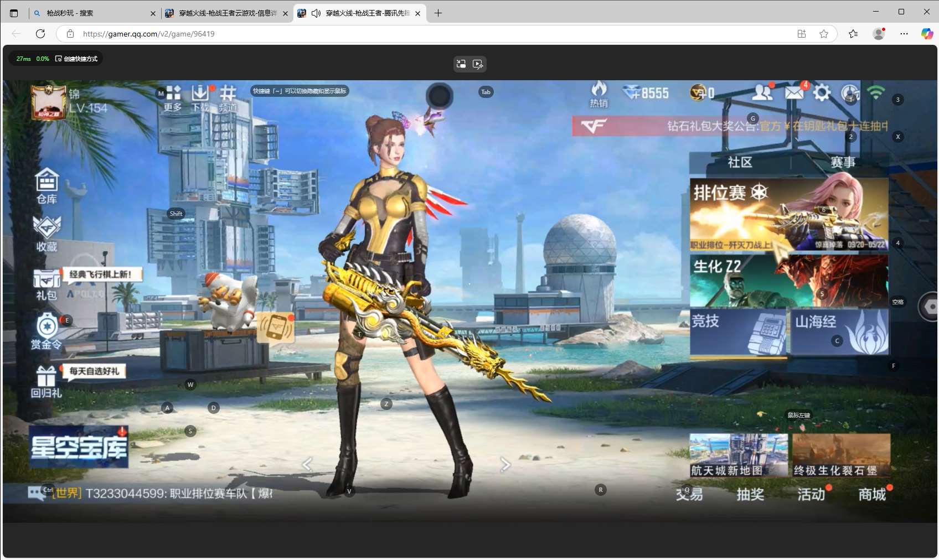Open the 仓库 warehouse icon
This screenshot has width=939, height=560.
click(47, 186)
